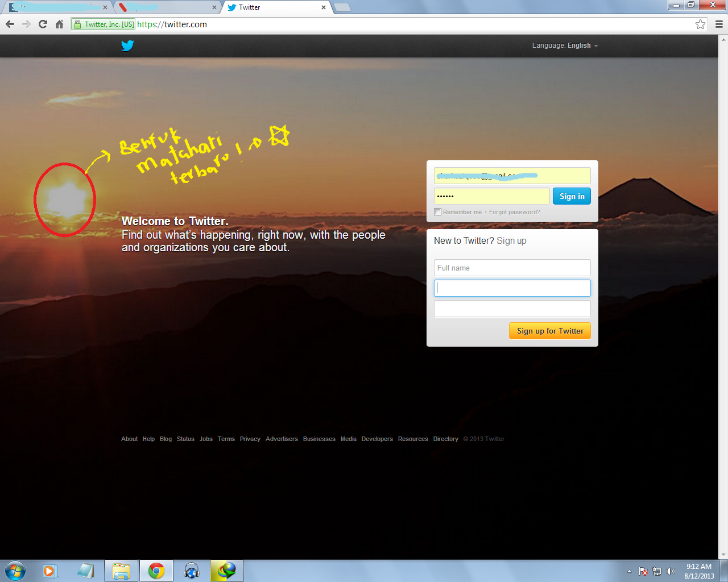
Task: Open the Terms footer link
Action: 226,439
